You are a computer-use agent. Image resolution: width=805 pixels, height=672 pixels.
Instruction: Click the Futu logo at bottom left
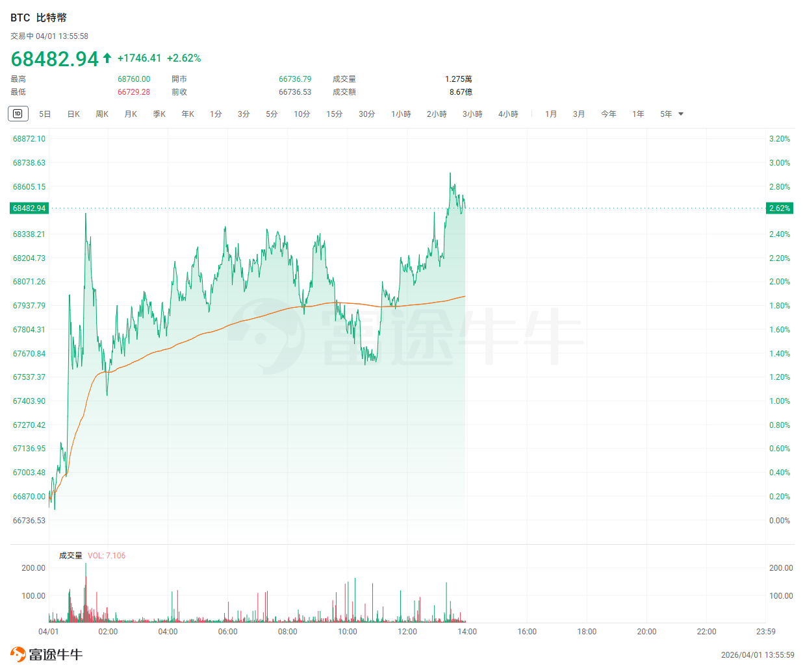coord(46,654)
